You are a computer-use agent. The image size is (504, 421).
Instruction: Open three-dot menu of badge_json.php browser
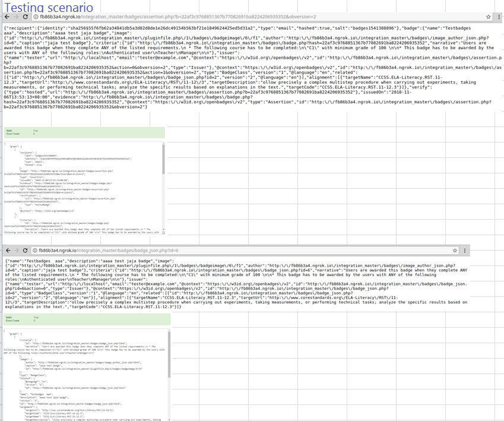(x=465, y=250)
